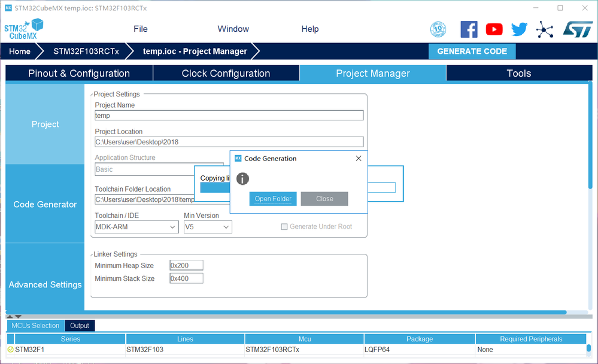This screenshot has height=364, width=598.
Task: Click the Mcu column header
Action: (304, 339)
